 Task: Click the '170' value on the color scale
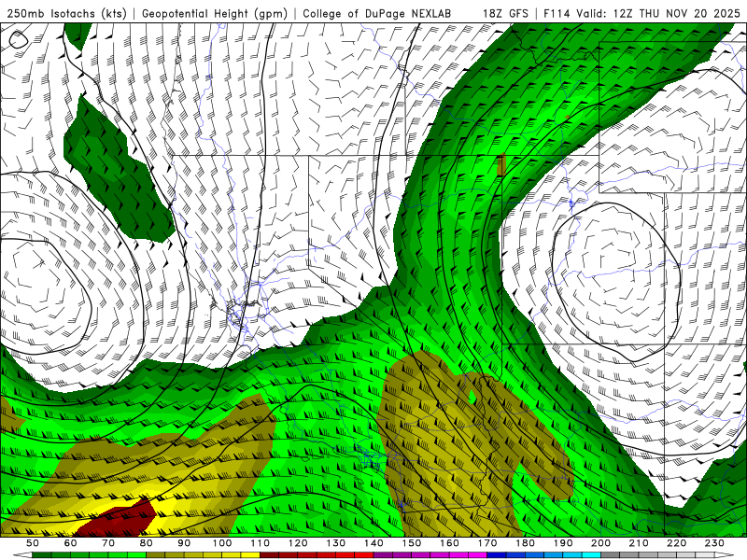click(486, 543)
